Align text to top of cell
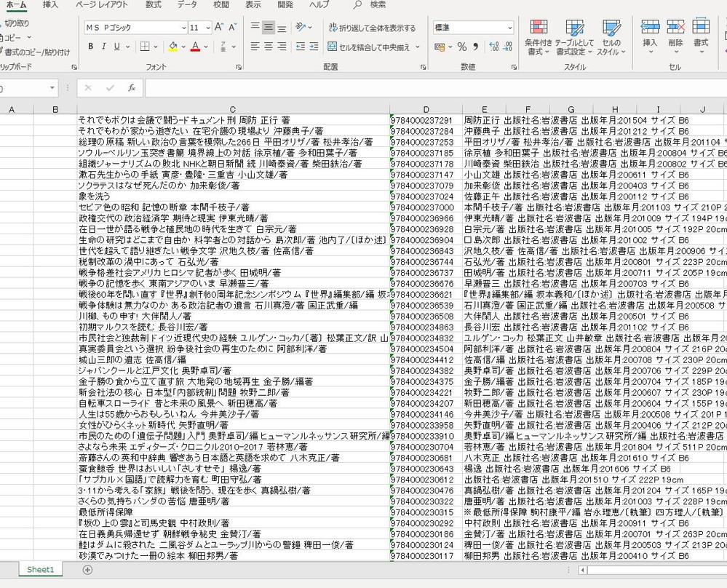 pyautogui.click(x=255, y=28)
